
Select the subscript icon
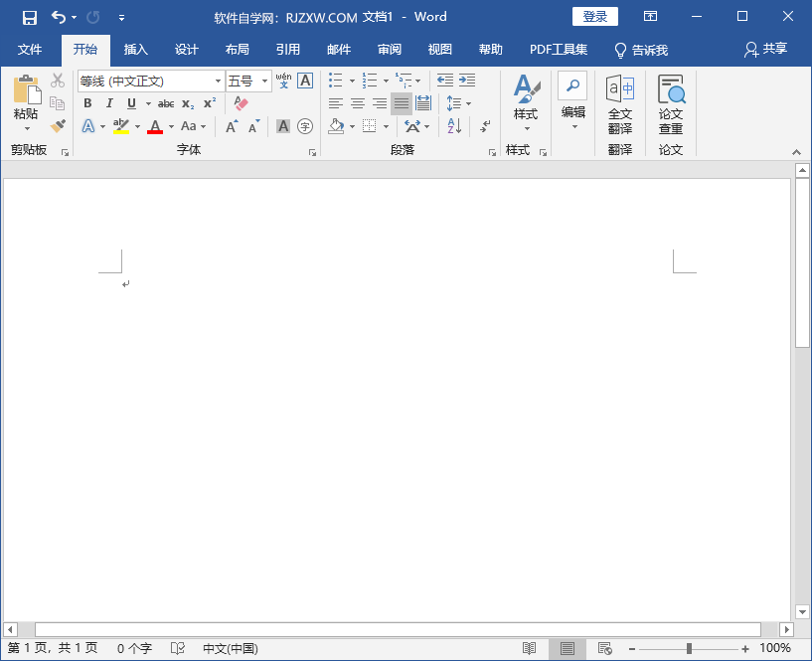[x=187, y=102]
